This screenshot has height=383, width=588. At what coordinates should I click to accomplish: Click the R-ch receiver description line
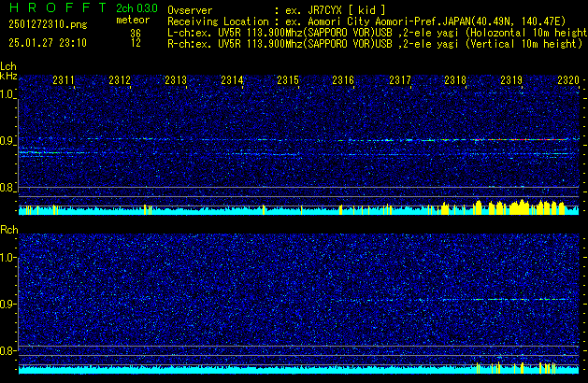[375, 44]
